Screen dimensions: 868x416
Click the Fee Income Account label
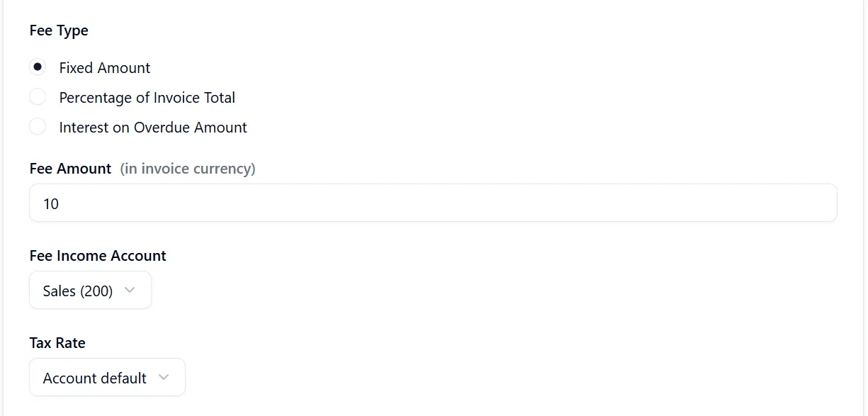(x=97, y=256)
